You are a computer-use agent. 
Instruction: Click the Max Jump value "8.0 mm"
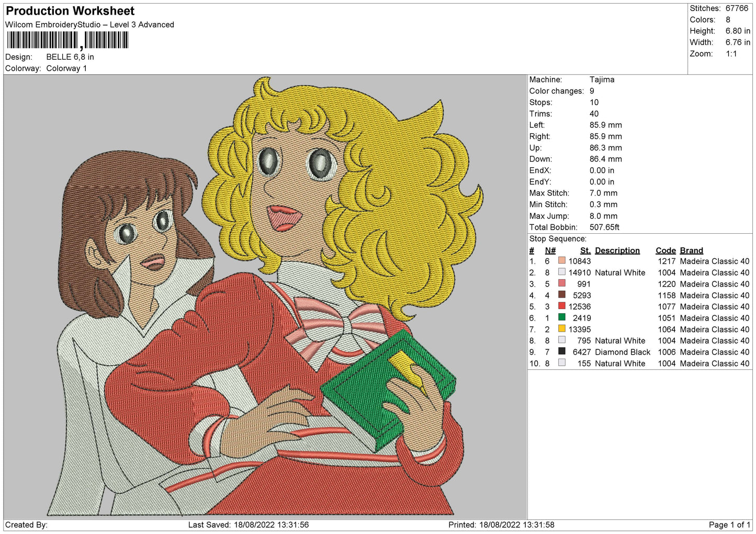tap(603, 216)
